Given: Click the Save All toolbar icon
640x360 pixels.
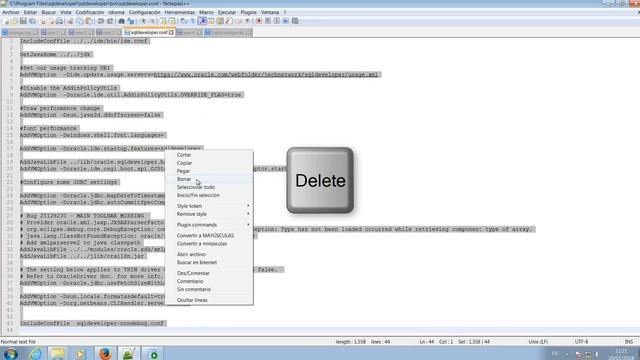Looking at the screenshot, I should pyautogui.click(x=32, y=21).
